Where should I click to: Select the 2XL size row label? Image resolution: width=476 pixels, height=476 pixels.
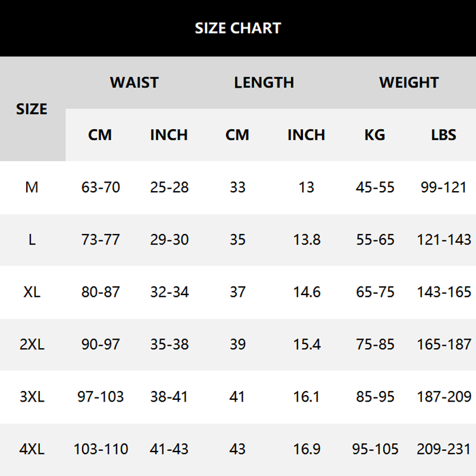tap(32, 345)
